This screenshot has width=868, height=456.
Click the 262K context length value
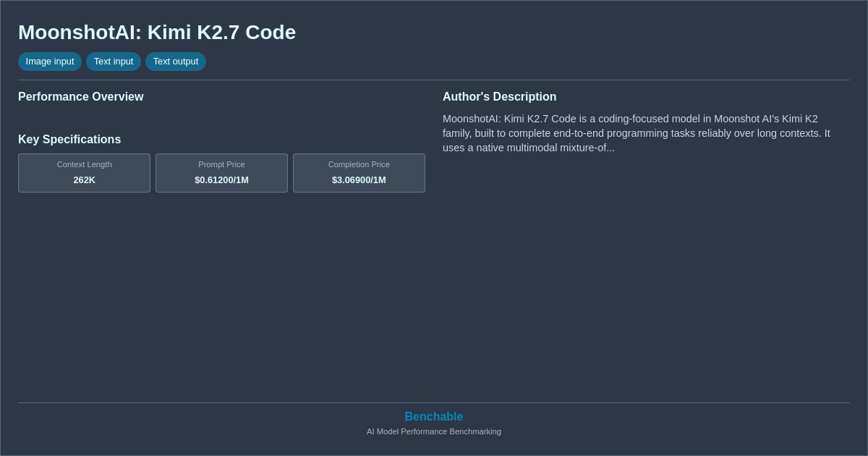pyautogui.click(x=84, y=180)
